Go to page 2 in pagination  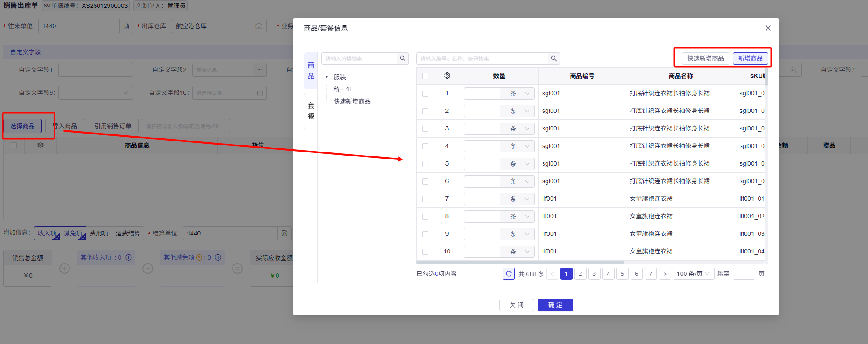(x=580, y=274)
